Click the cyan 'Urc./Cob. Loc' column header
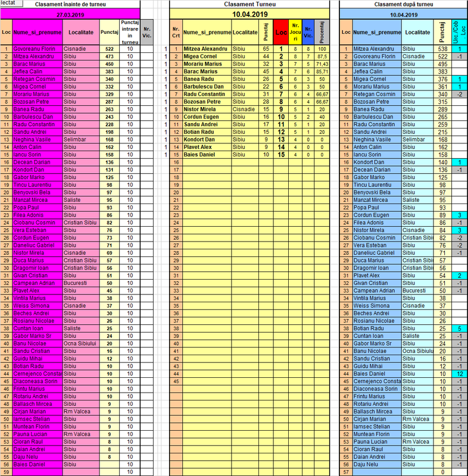 click(x=459, y=32)
